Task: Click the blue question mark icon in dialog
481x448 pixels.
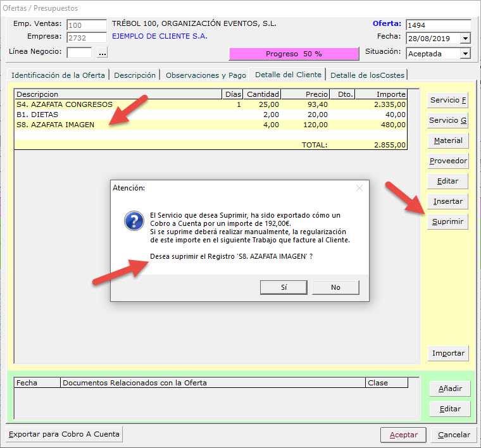Action: pos(134,221)
